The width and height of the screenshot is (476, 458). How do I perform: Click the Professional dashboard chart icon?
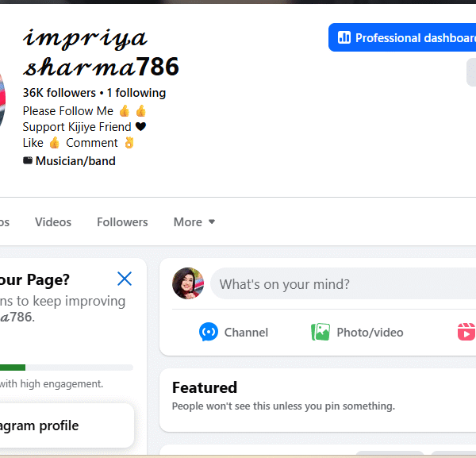pyautogui.click(x=344, y=37)
